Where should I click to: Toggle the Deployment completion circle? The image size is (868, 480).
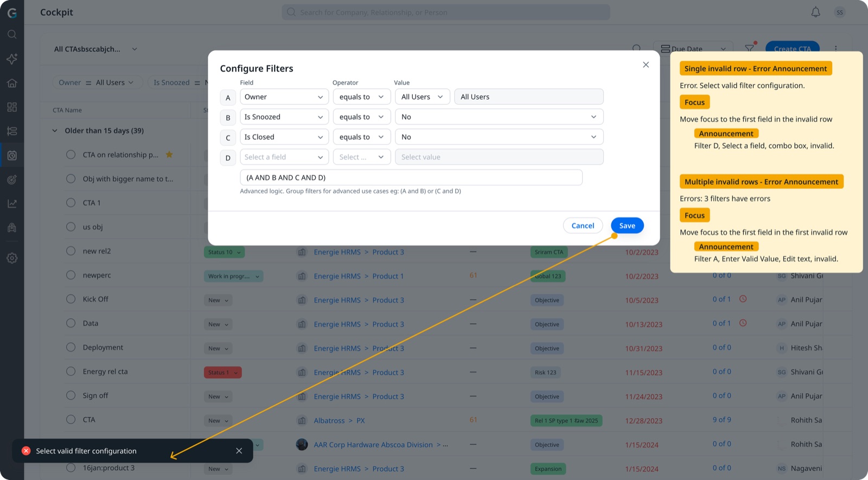71,347
